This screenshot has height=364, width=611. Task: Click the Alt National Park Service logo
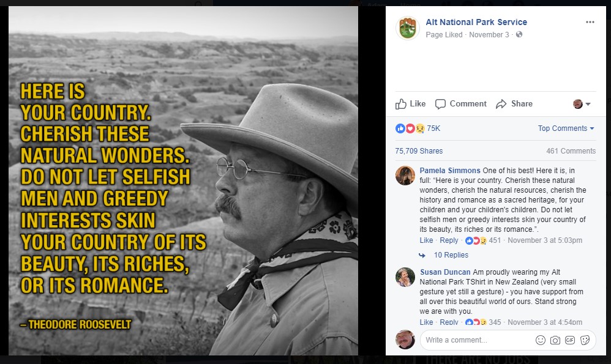(407, 28)
